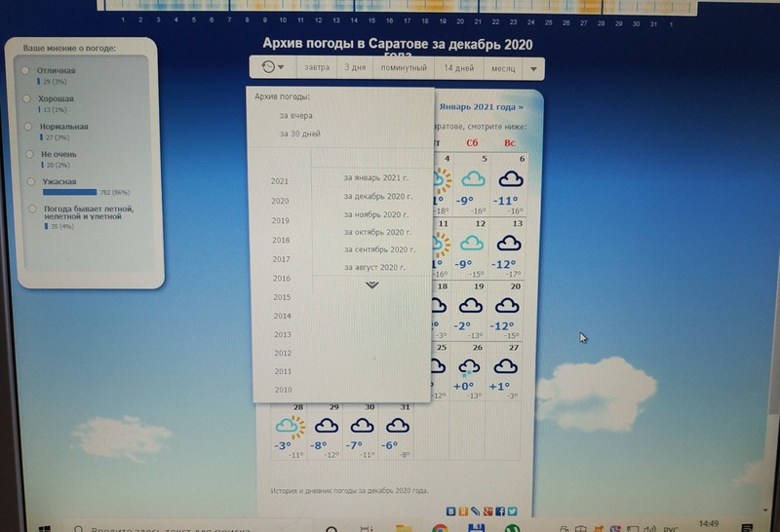The height and width of the screenshot is (532, 780).
Task: Pick year 2010 in the archive list
Action: pyautogui.click(x=283, y=390)
